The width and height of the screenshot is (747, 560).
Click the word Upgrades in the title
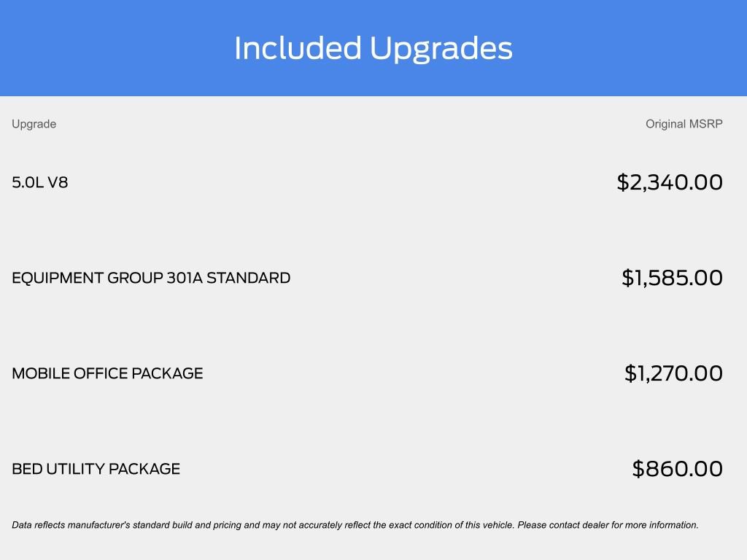pos(441,50)
